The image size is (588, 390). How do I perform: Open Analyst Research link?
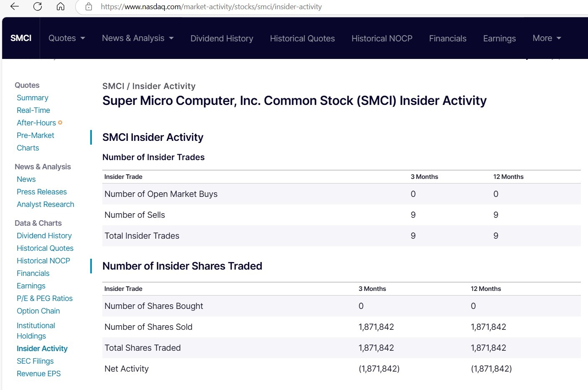[46, 204]
